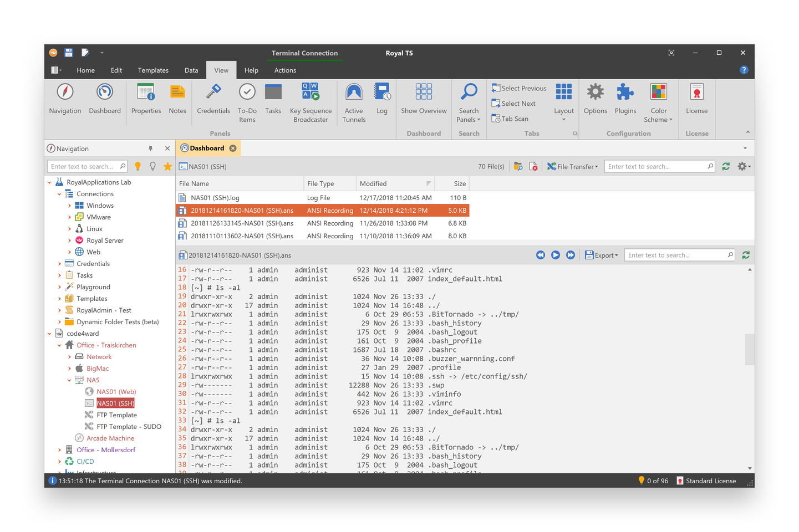Toggle the yellow lightbulb filter
The image size is (799, 532).
(x=138, y=166)
